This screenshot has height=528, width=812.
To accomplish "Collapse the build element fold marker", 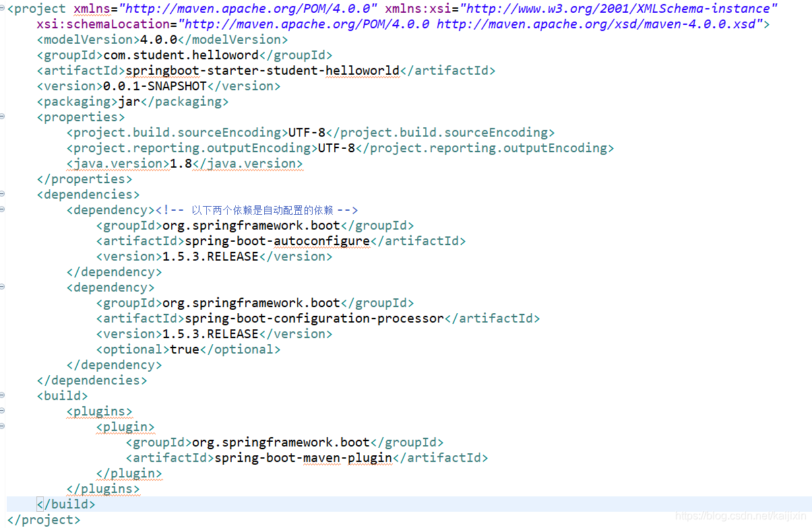I will (3, 396).
